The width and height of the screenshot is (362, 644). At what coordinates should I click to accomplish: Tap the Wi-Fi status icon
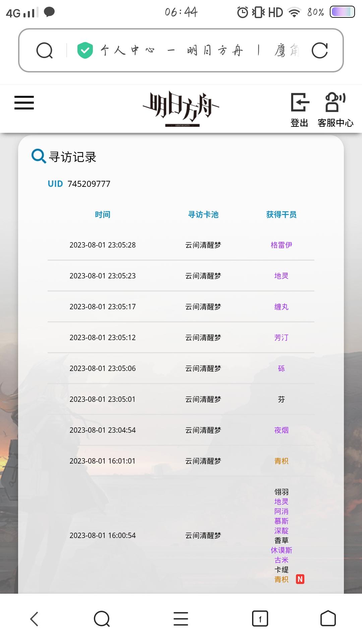295,13
